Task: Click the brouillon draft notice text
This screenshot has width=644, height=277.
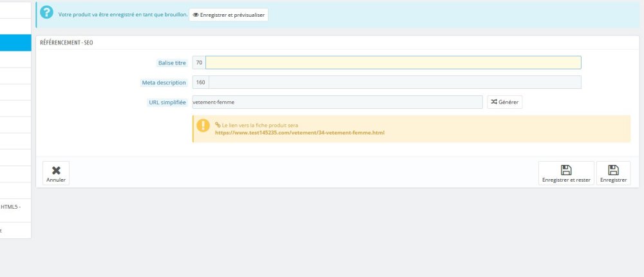Action: point(123,15)
